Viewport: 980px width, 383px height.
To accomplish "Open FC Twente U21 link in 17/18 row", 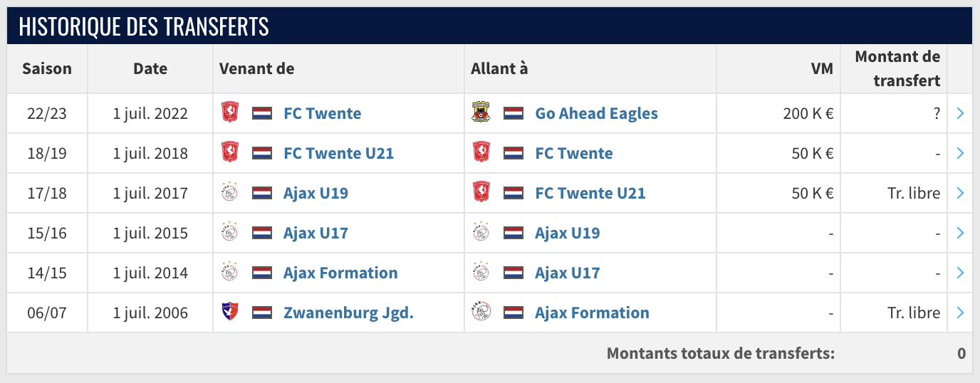I will (x=590, y=193).
